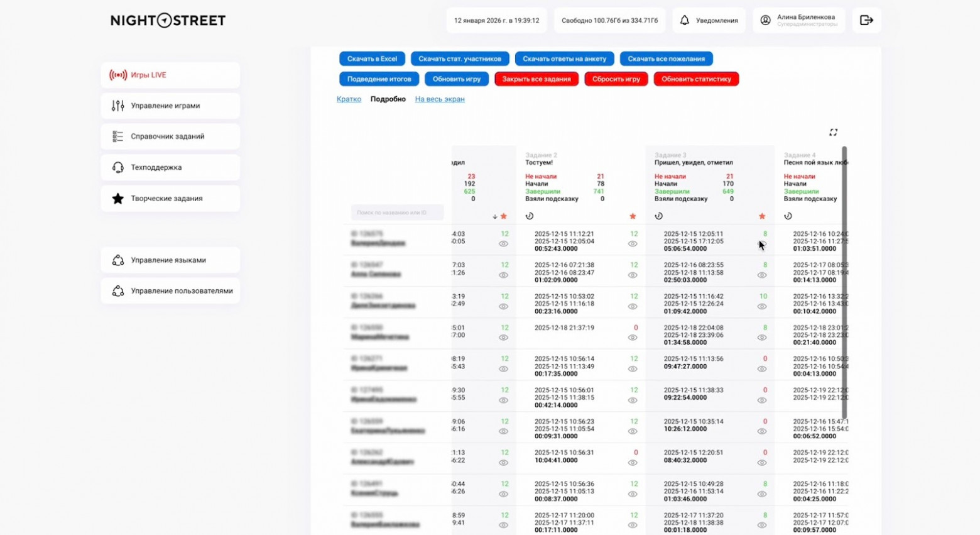Click the logout icon in the top bar
The width and height of the screenshot is (980, 535).
(866, 20)
